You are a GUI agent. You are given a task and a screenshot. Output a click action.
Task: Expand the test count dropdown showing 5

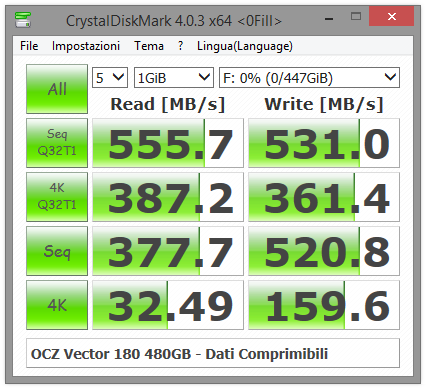point(110,78)
